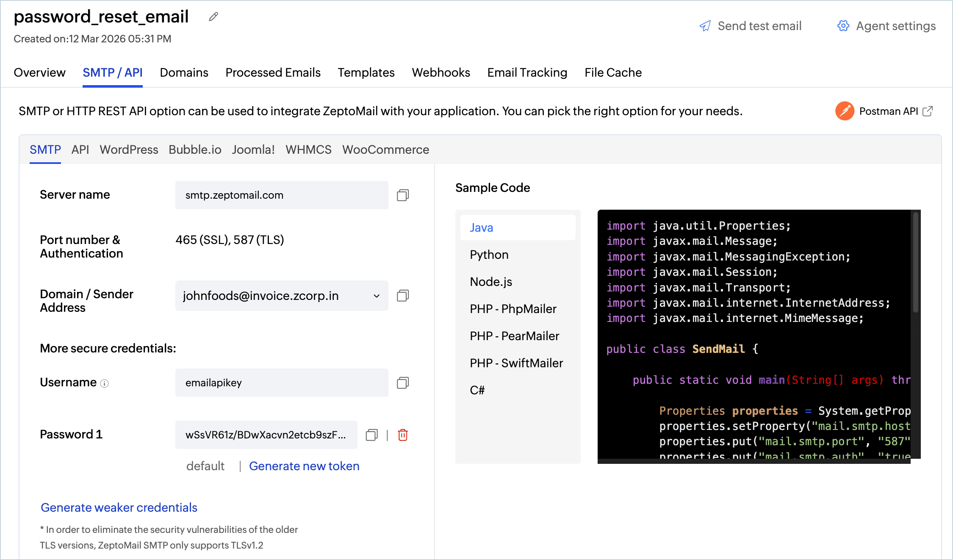The image size is (953, 560).
Task: Expand the johnfoods@invoice.zcorp.in sender dropdown
Action: pyautogui.click(x=376, y=296)
